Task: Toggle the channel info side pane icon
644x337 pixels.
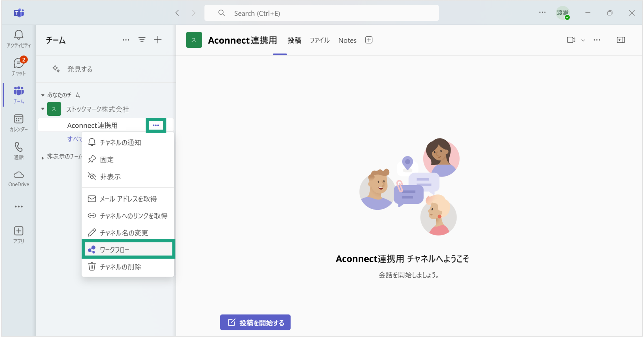Action: coord(621,40)
